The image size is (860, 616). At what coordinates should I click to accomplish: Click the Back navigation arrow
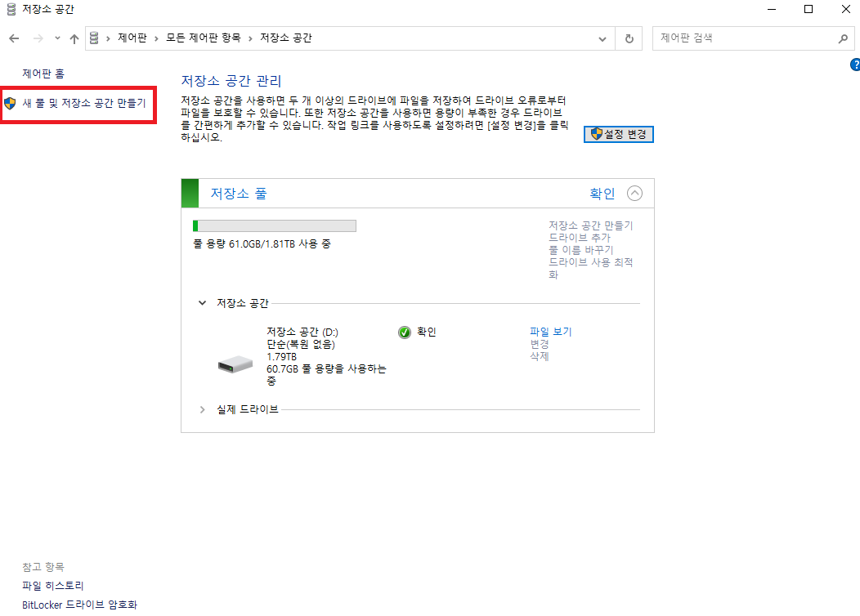pos(14,38)
